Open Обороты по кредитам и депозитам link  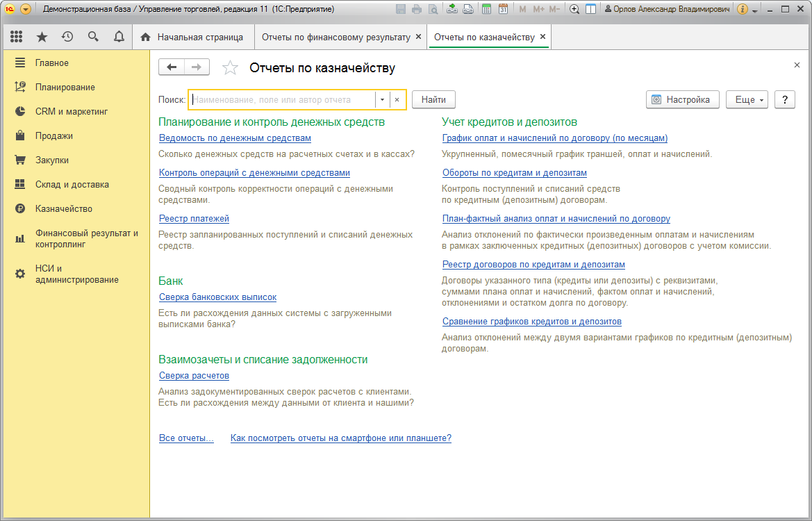tap(515, 173)
